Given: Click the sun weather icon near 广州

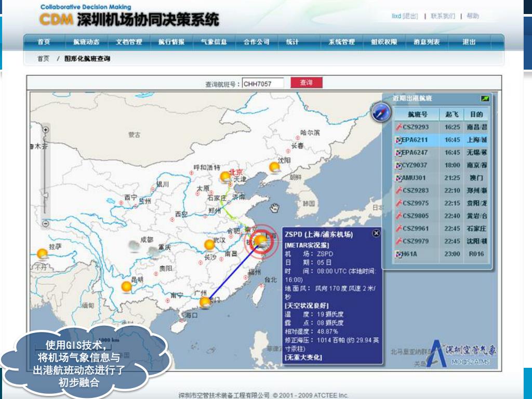Looking at the screenshot, I should (x=205, y=302).
